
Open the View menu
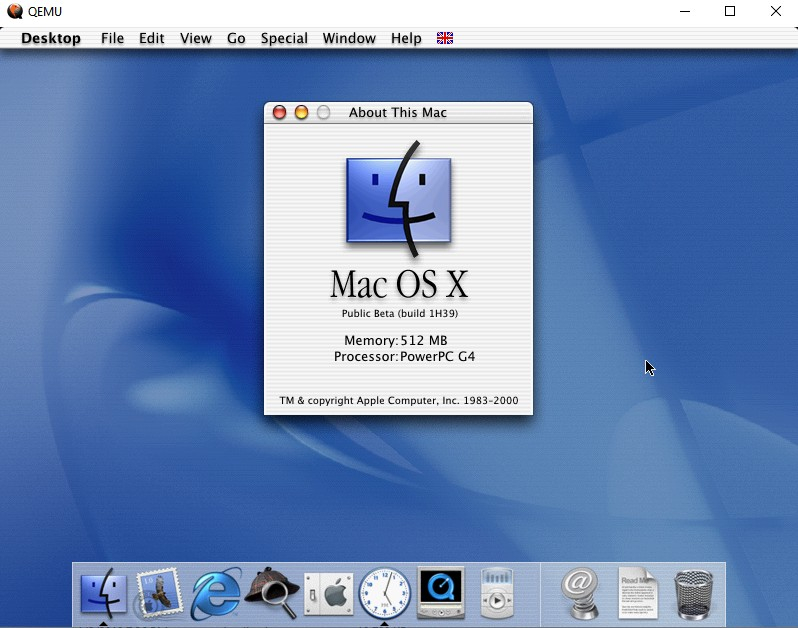tap(195, 38)
